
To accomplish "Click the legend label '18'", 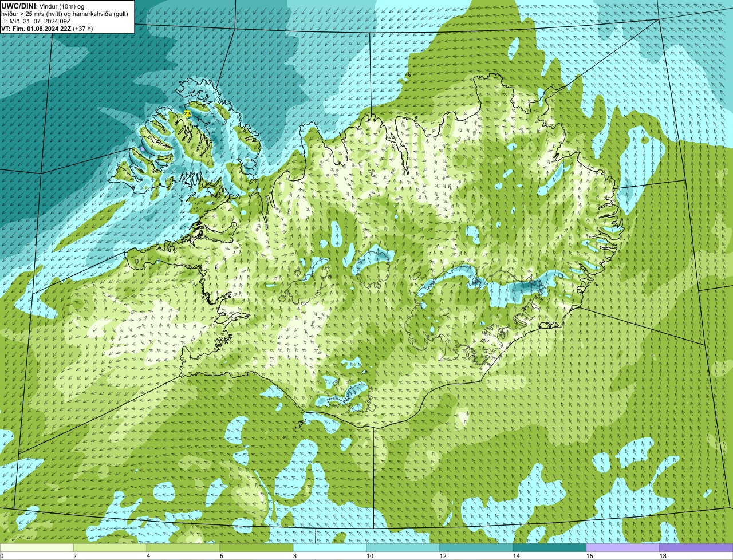I will click(663, 557).
